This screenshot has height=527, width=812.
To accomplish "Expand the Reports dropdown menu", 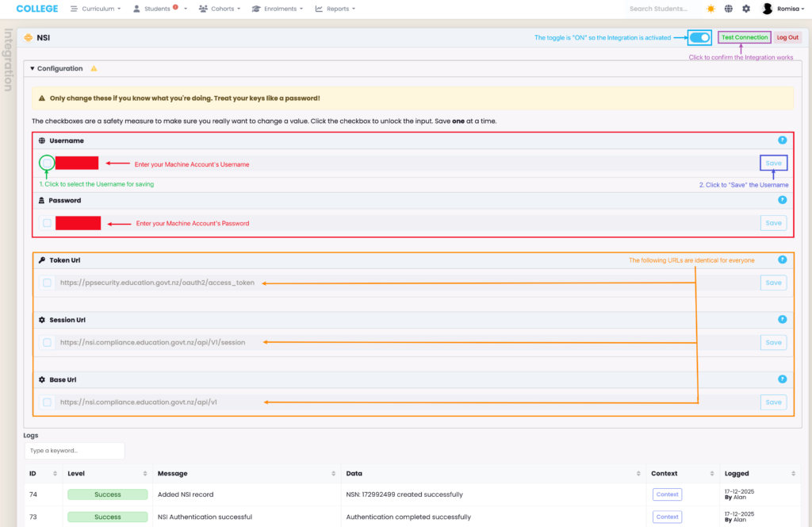I will point(335,9).
